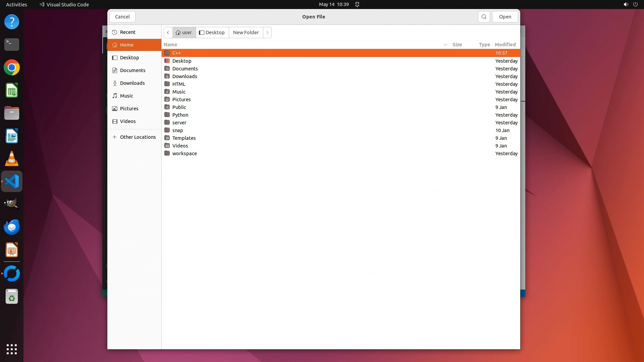The width and height of the screenshot is (644, 362).
Task: Sort files by Modified column
Action: click(x=505, y=45)
